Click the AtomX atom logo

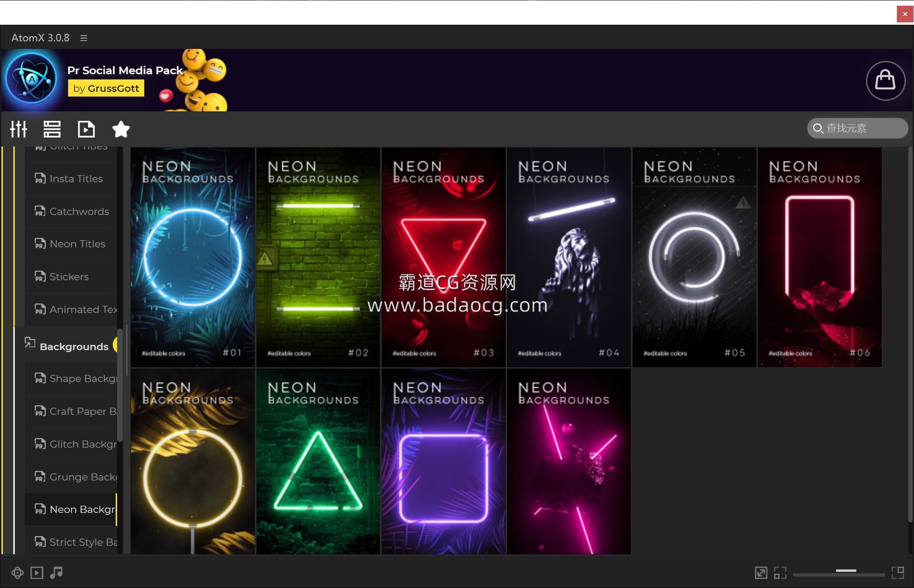click(32, 78)
